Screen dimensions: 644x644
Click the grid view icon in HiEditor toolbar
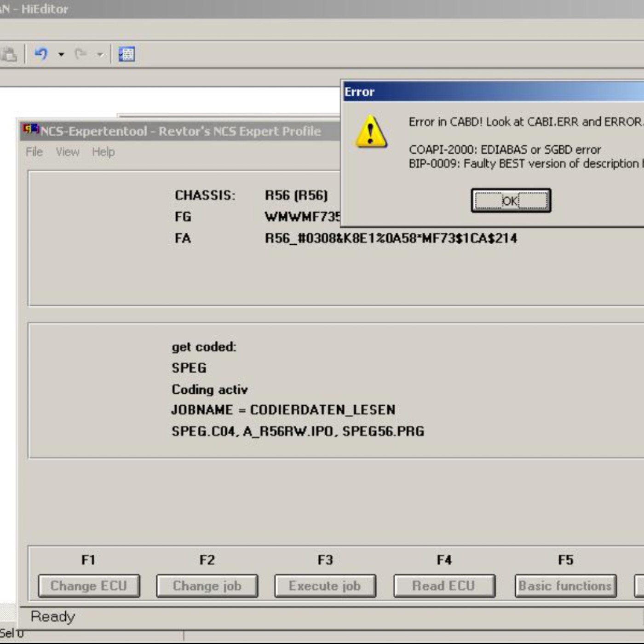pos(126,54)
